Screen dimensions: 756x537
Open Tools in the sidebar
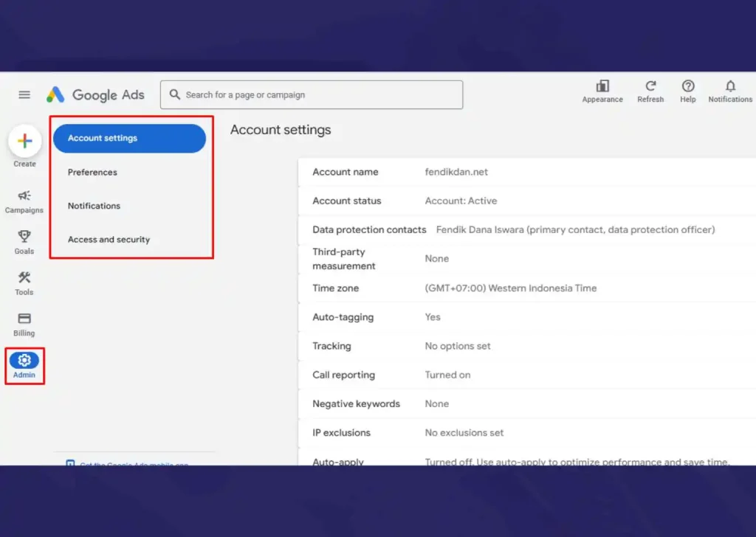(x=24, y=283)
